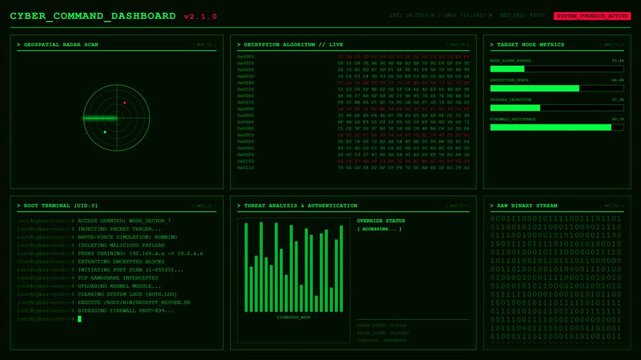Click the red blip on the radar
641x360 pixels.
[x=125, y=103]
